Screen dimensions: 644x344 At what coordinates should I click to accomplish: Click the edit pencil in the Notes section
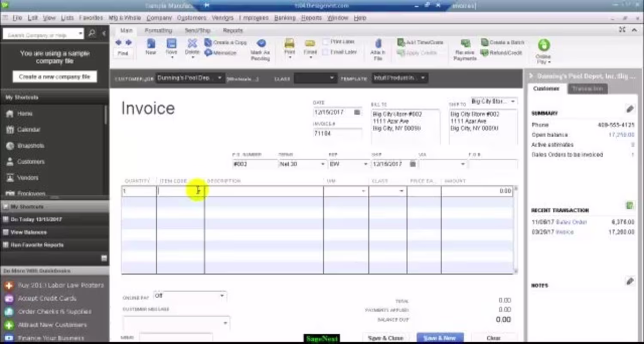[629, 281]
